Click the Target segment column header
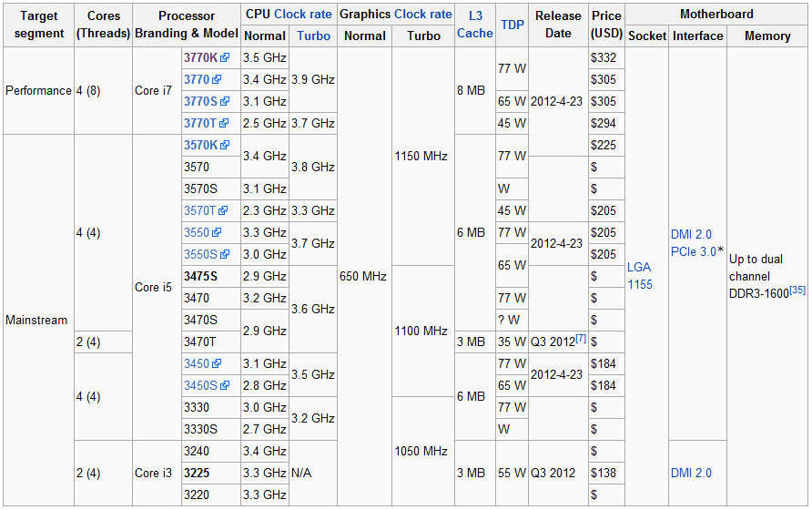 tap(39, 25)
